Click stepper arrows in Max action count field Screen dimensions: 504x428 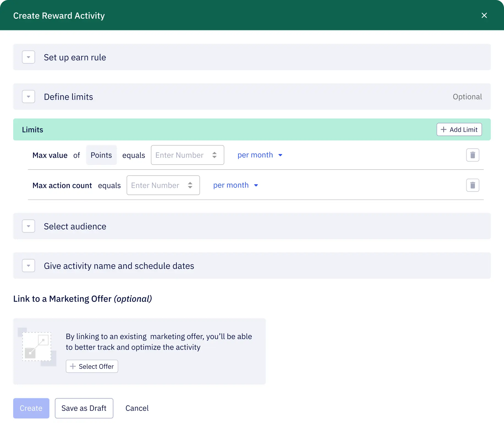pos(190,185)
